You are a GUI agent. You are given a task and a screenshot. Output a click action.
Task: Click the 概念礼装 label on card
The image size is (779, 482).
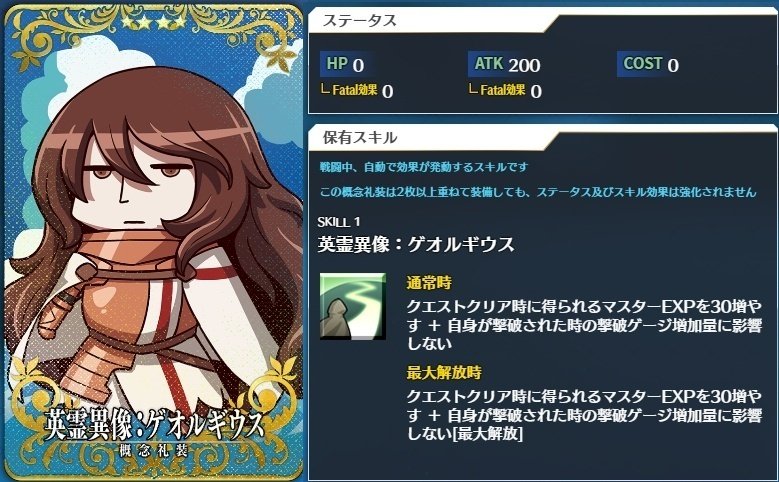154,451
